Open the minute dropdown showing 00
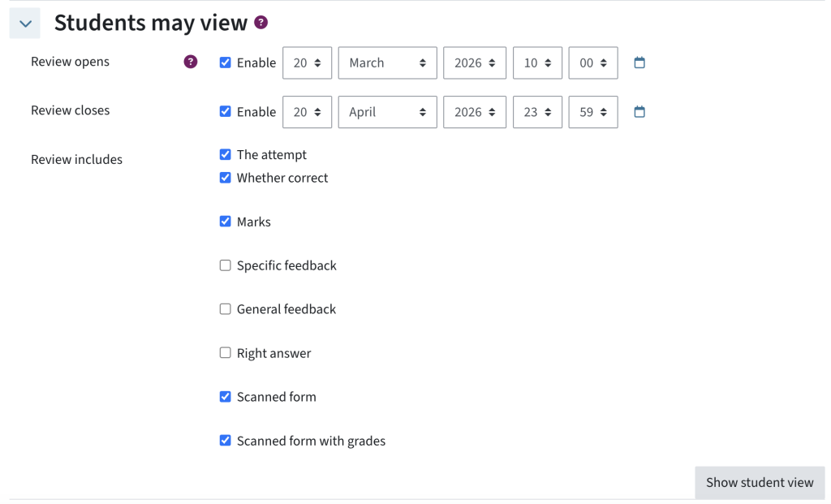Screen dimensions: 831x504 [x=592, y=62]
